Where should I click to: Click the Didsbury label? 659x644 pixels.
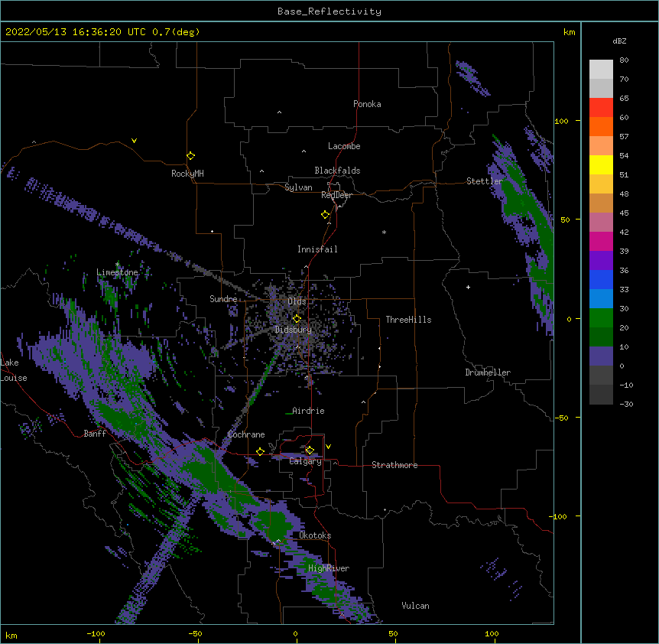click(294, 330)
